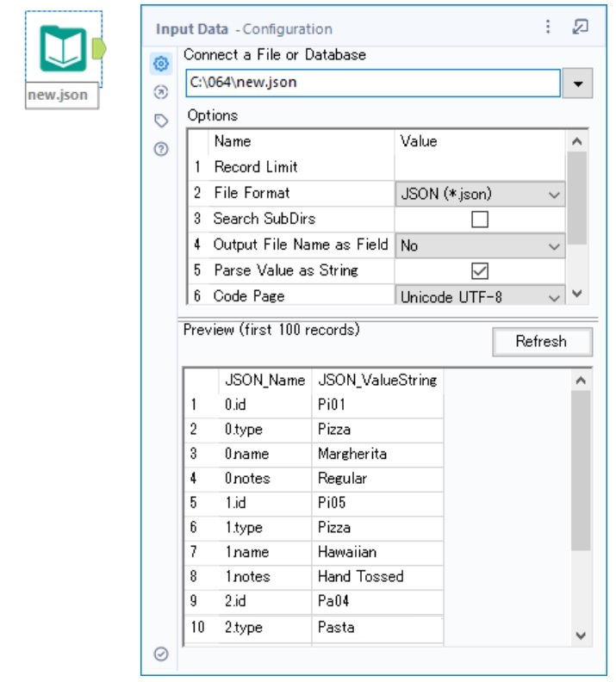Open the file path dropdown arrow
616x682 pixels.
tap(578, 84)
